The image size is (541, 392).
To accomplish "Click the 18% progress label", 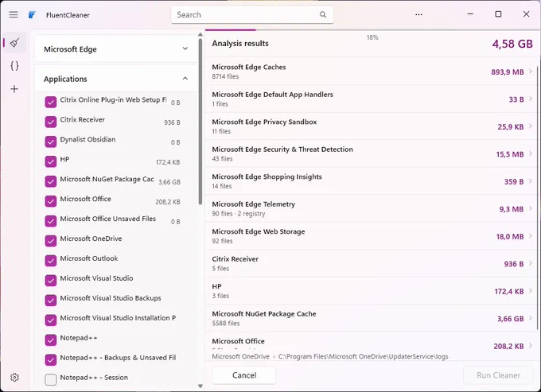I will [x=372, y=37].
